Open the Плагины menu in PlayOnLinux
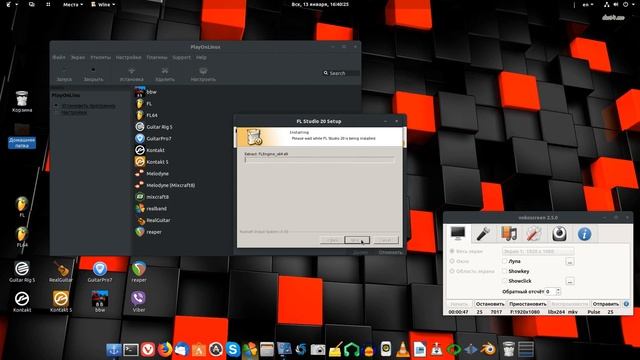This screenshot has height=360, width=640. tap(157, 58)
